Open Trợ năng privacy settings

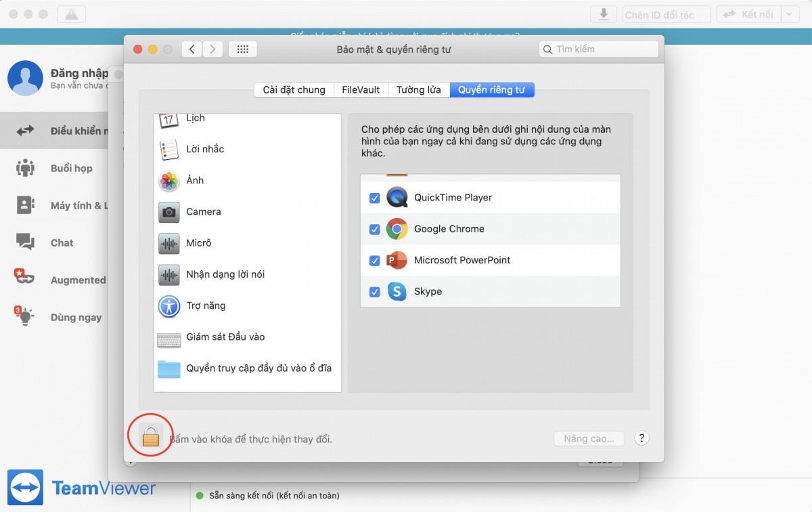(207, 305)
